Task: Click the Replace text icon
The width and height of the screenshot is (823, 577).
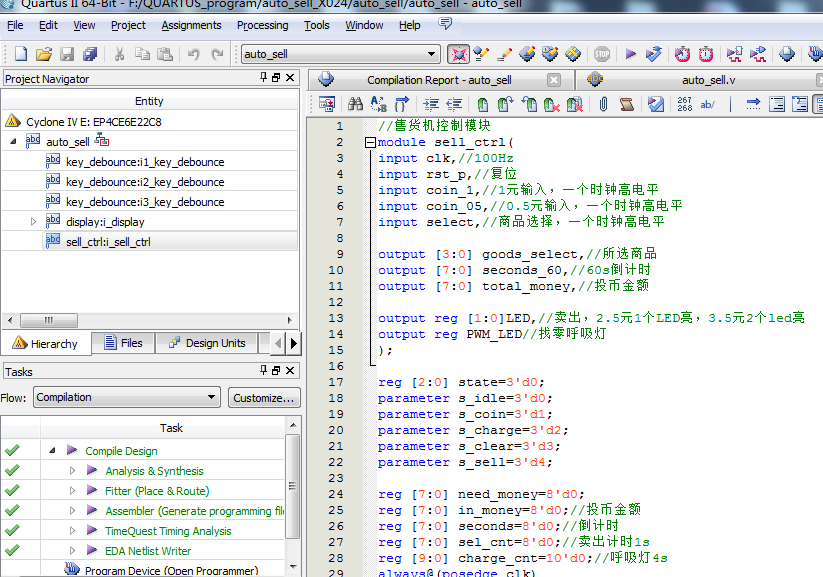Action: (378, 104)
